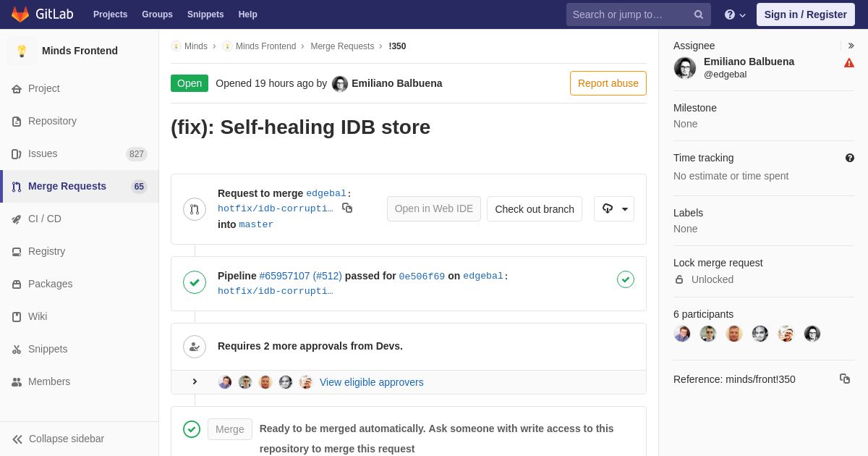Copy the merge request reference

[844, 379]
